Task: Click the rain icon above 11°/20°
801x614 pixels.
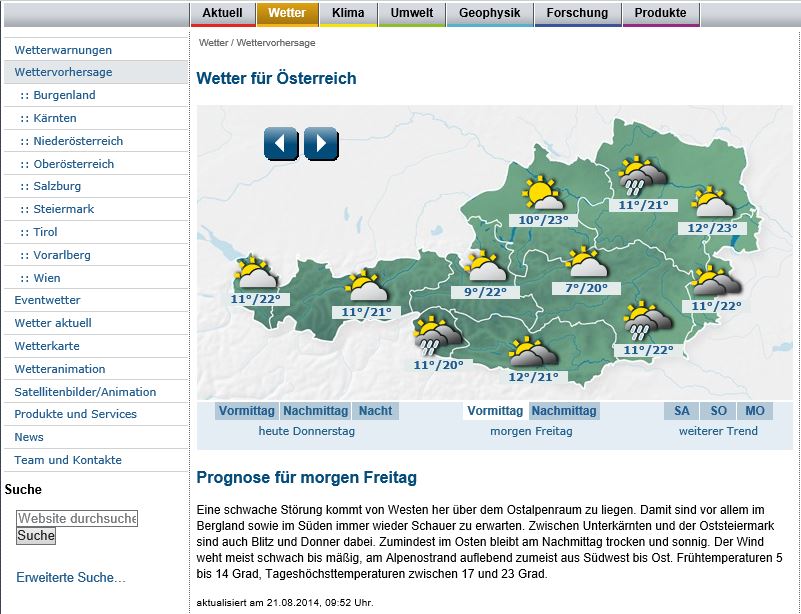Action: click(438, 335)
